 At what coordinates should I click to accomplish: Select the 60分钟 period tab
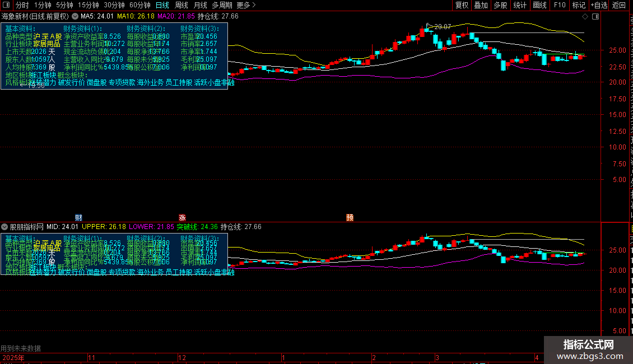click(x=140, y=5)
